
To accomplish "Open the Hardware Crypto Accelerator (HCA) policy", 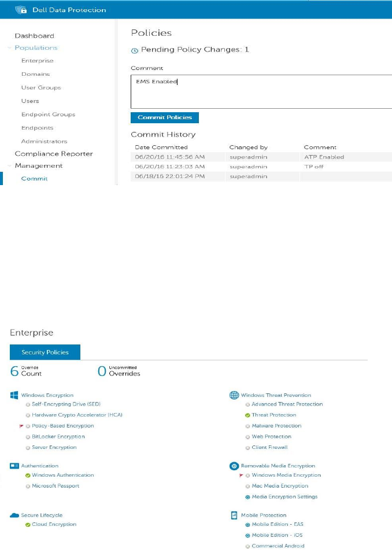I will coord(77,415).
